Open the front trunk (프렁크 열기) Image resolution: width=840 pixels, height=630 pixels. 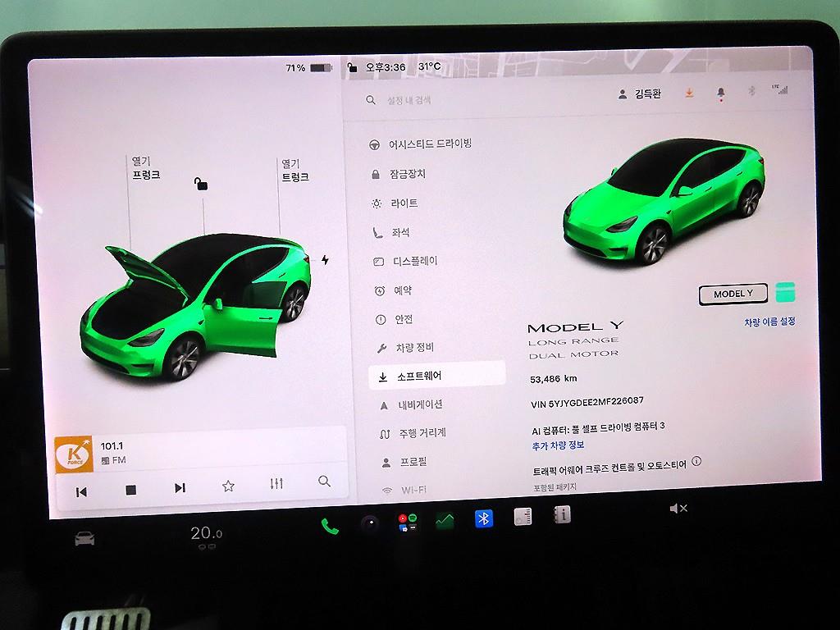(x=146, y=167)
